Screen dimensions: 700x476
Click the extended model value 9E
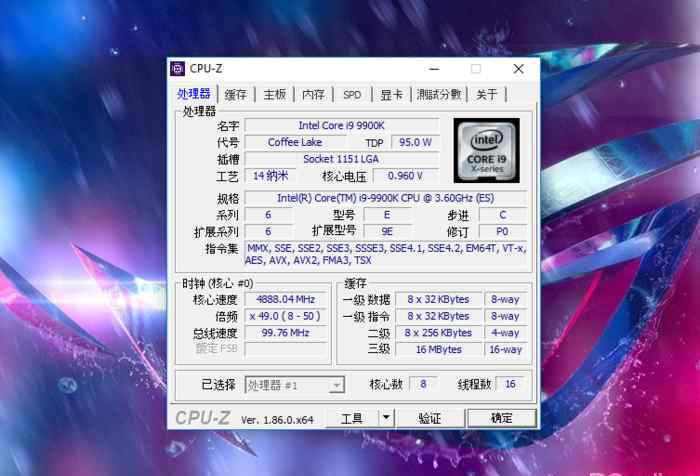tap(387, 231)
